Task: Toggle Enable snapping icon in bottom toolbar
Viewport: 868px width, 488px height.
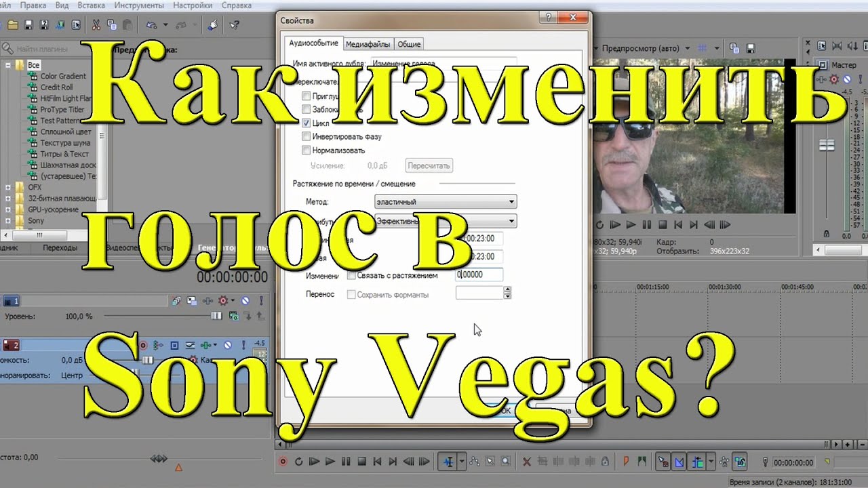Action: point(663,462)
